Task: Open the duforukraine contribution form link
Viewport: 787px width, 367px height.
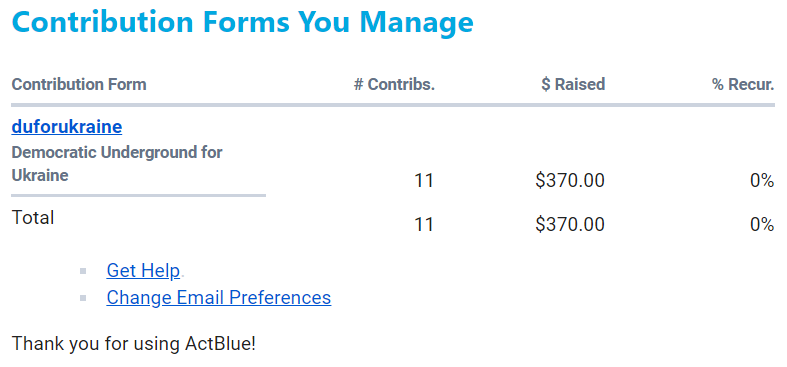Action: 67,127
